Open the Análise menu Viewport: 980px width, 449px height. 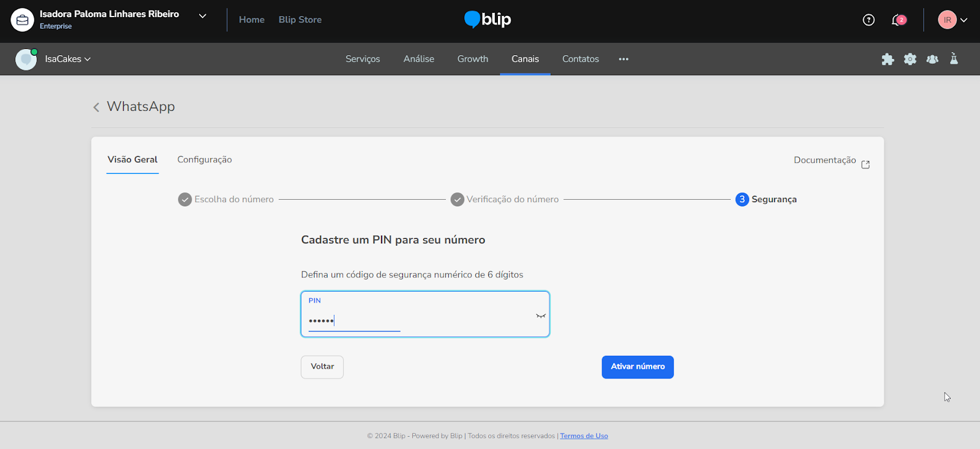tap(419, 59)
